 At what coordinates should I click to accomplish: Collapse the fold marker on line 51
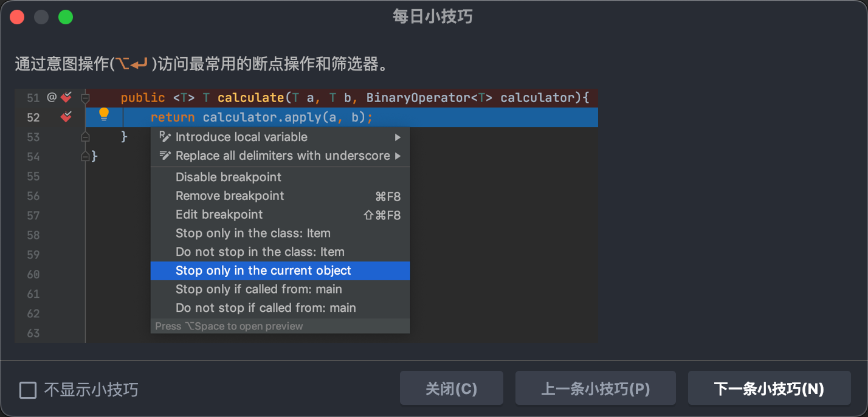(x=86, y=97)
